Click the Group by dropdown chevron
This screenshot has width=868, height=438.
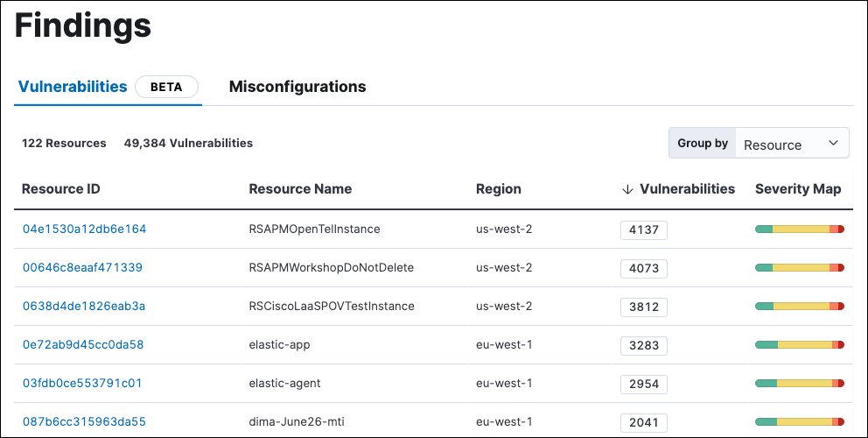(x=833, y=143)
